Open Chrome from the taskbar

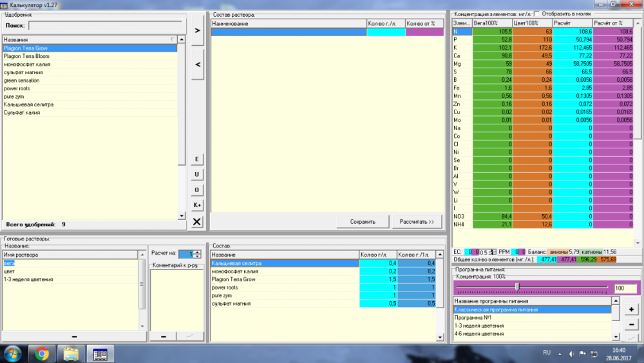point(41,354)
